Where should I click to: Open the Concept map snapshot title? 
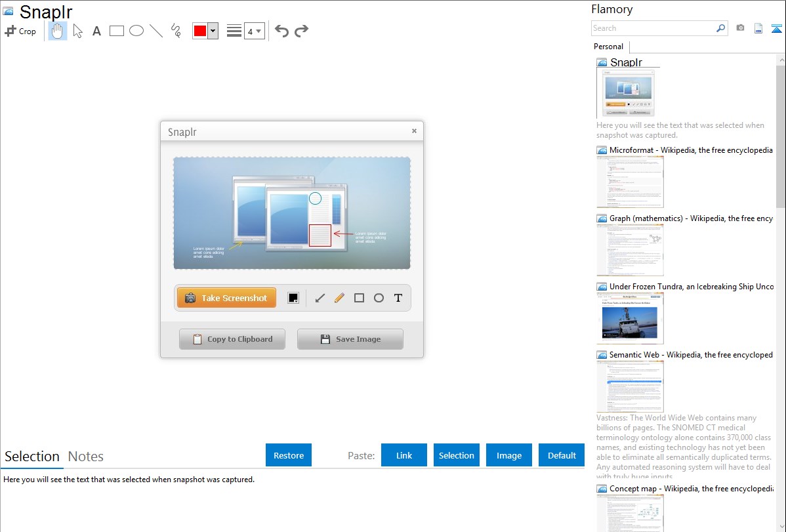pos(691,488)
